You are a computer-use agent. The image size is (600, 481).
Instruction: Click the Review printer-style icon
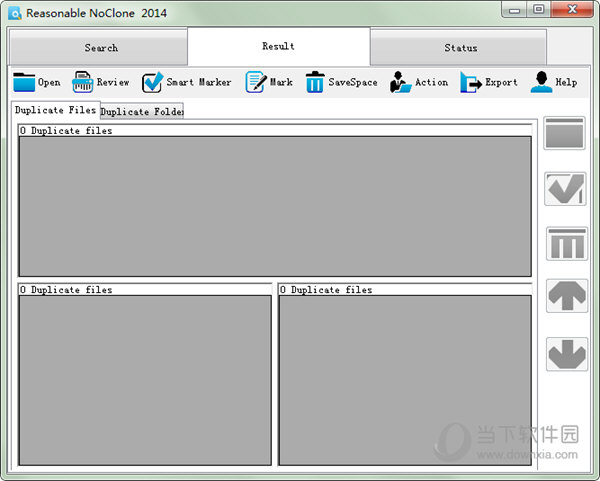83,82
